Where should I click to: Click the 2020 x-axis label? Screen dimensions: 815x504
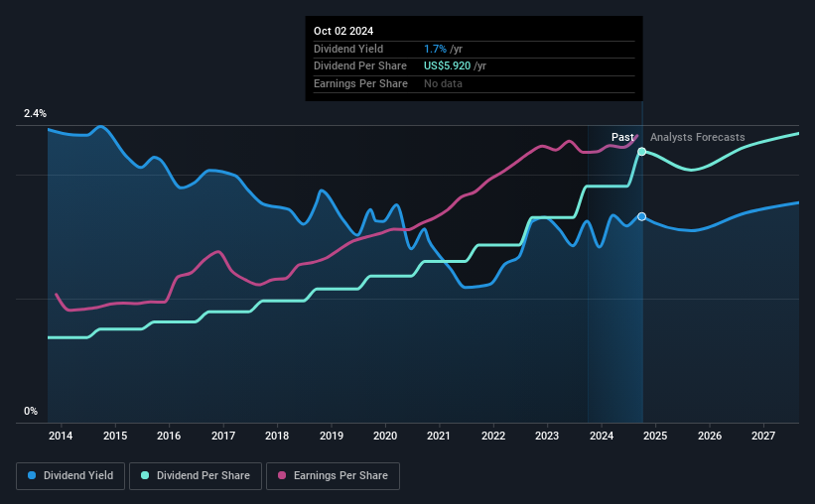point(385,436)
